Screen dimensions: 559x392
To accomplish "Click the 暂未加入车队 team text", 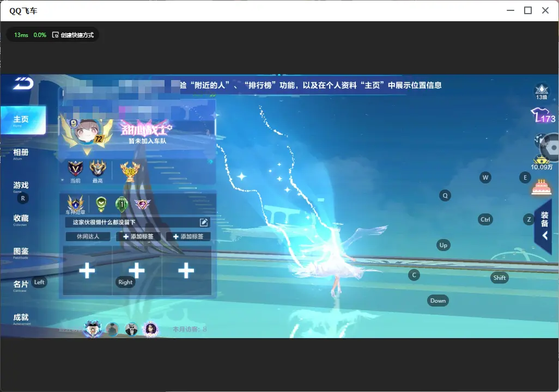I will (x=147, y=141).
